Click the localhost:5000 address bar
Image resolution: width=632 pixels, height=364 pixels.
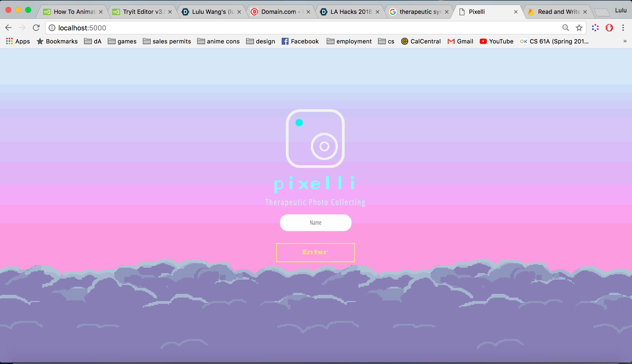coord(300,28)
